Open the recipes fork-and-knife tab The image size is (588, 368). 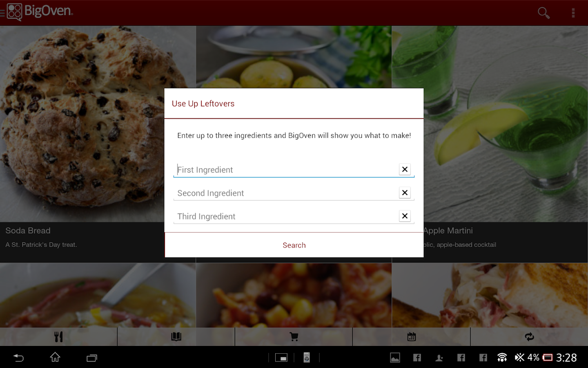(58, 337)
